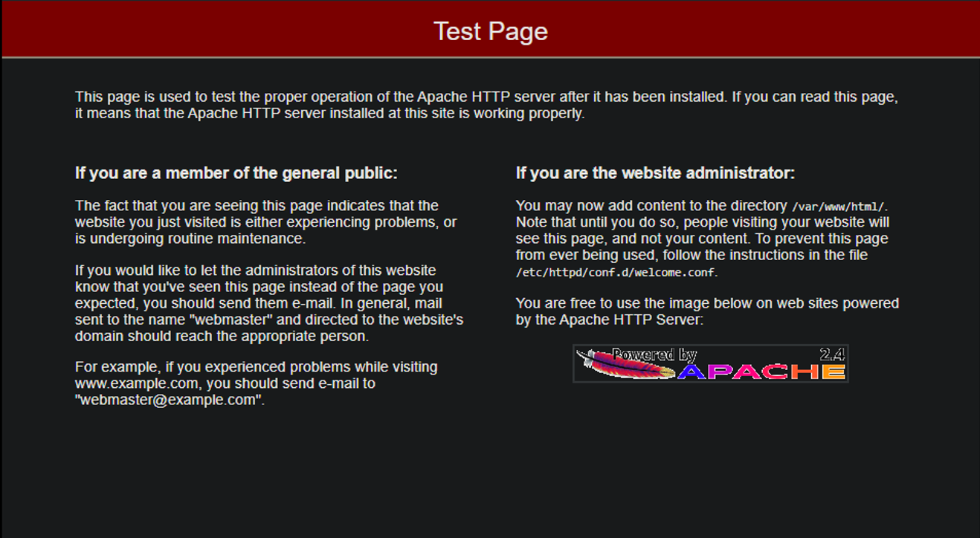Click the text about using the Apache image
Viewport: 980px width, 538px height.
[707, 311]
